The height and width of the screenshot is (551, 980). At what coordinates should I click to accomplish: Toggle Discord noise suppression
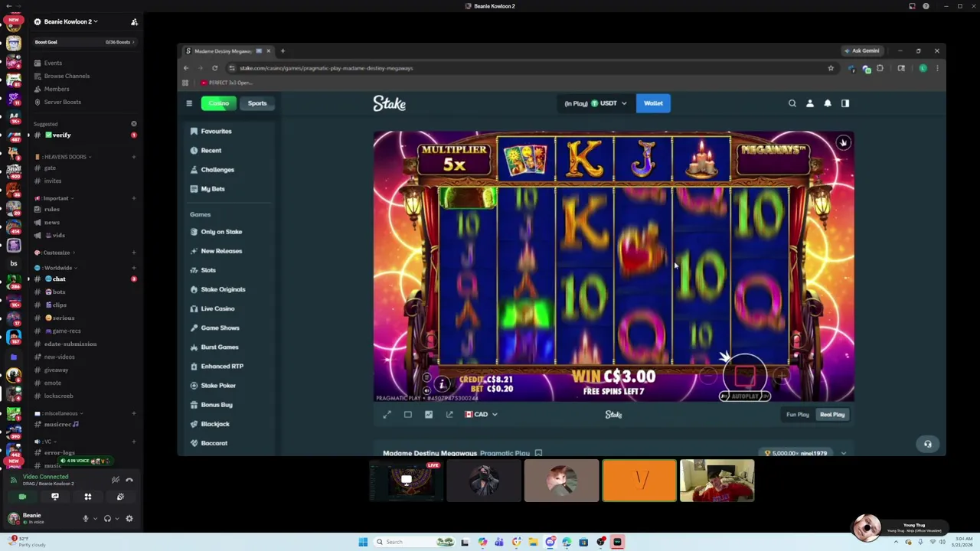(x=115, y=480)
